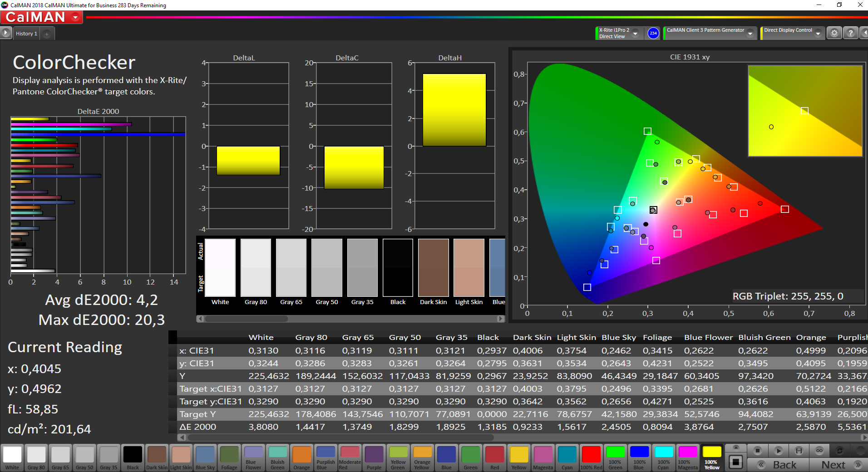
Task: Click the blue 234 meter status circle
Action: point(653,33)
